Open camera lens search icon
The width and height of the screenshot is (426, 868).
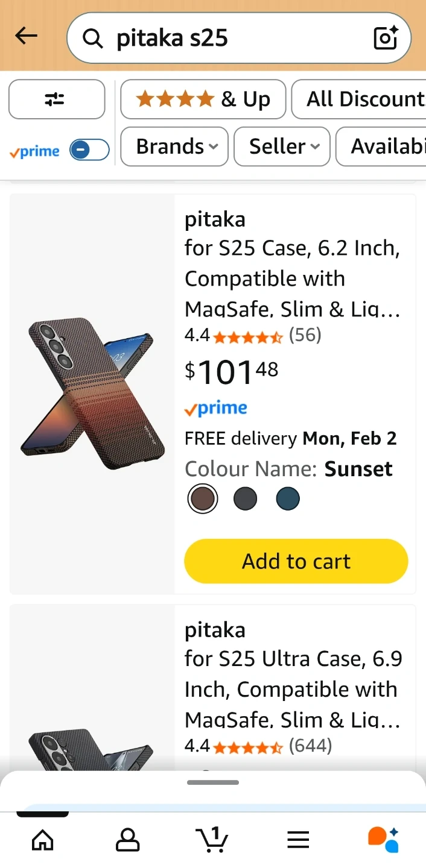[x=386, y=38]
